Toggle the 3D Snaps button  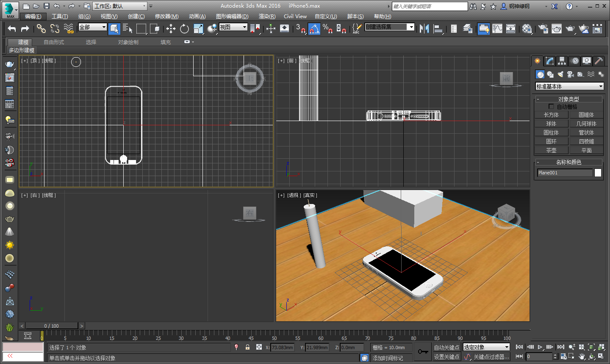tap(300, 28)
